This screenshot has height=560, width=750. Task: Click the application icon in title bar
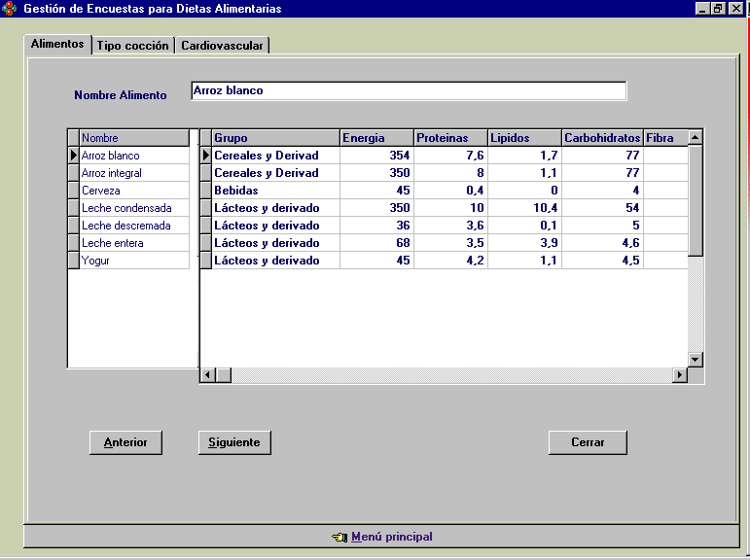pyautogui.click(x=10, y=9)
